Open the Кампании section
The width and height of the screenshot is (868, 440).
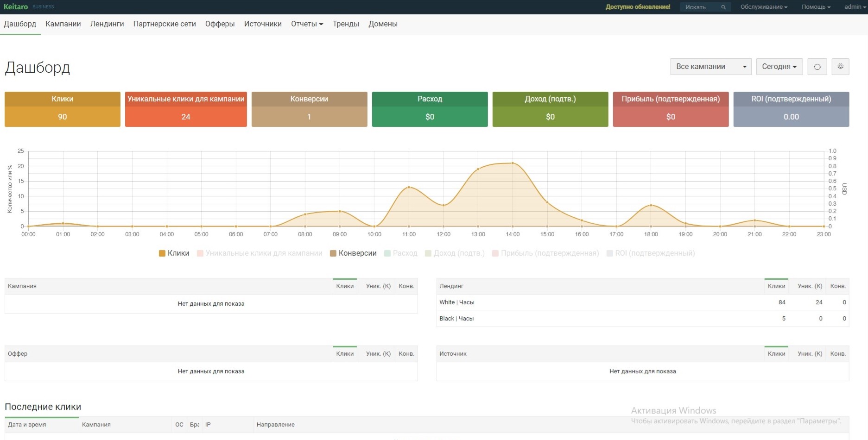click(63, 24)
